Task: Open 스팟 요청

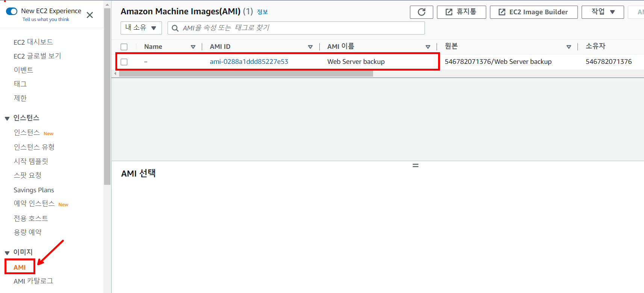Action: point(27,175)
